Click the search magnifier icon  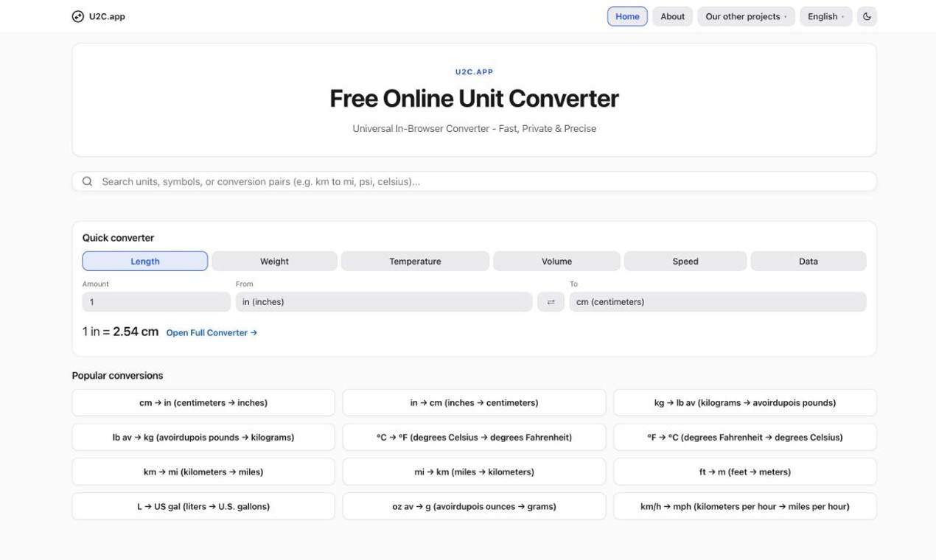[x=87, y=181]
